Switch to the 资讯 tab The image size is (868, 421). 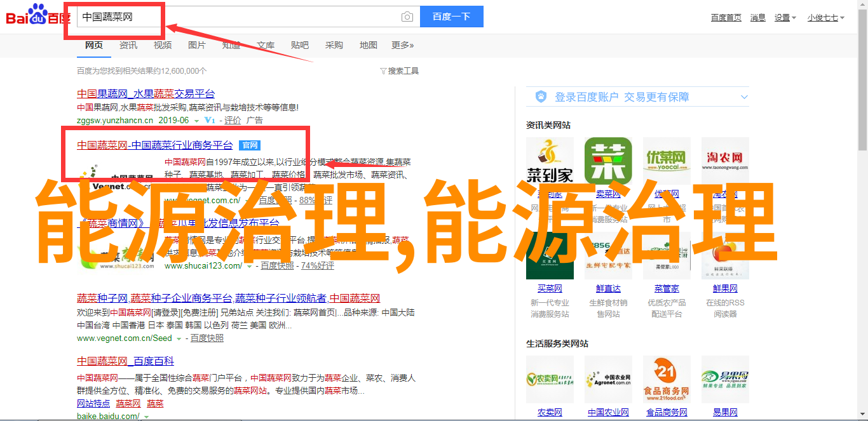[128, 45]
